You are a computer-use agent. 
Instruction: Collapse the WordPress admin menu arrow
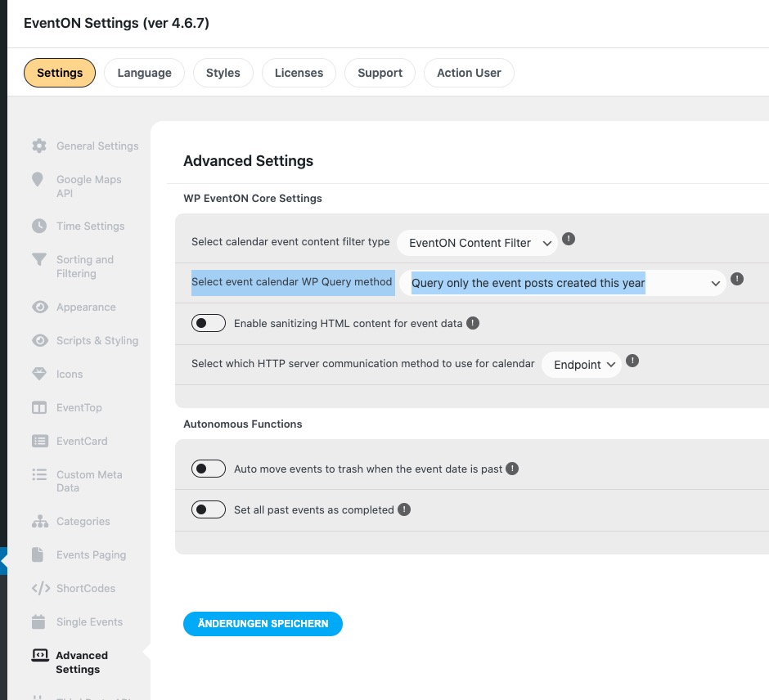pyautogui.click(x=3, y=561)
